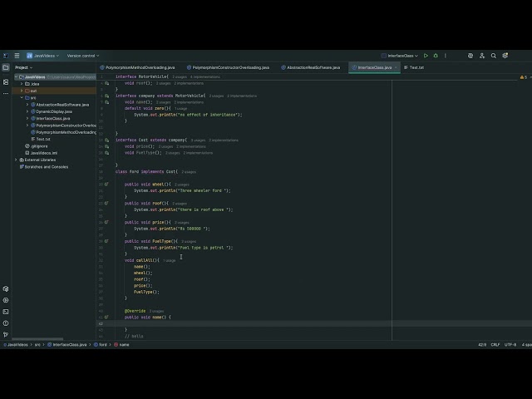The height and width of the screenshot is (399, 532).
Task: Click JavaVideos breadcrumb in the status bar
Action: tap(16, 345)
